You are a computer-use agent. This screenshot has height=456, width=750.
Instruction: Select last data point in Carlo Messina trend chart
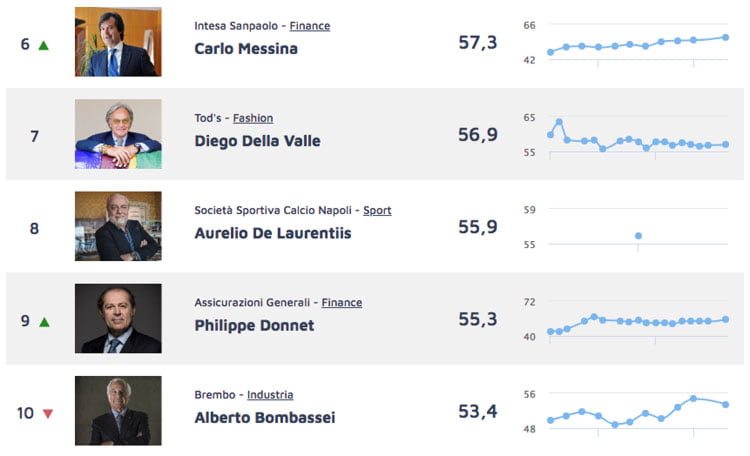coord(725,37)
